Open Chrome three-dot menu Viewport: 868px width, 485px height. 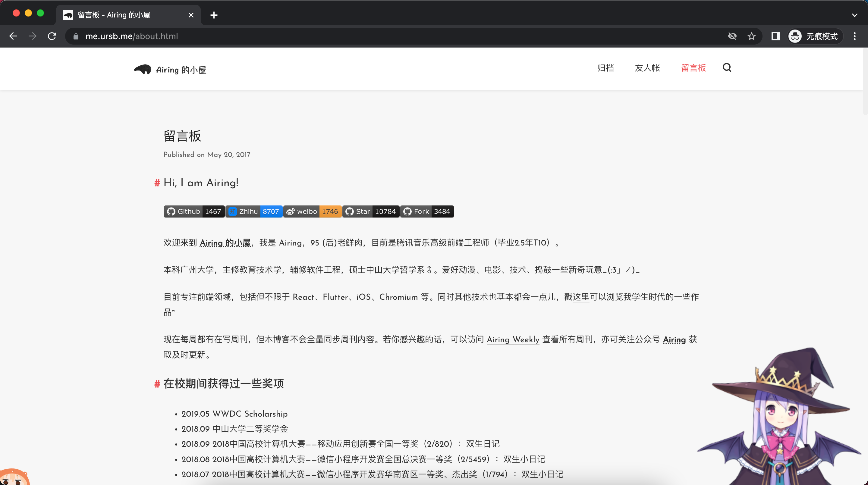[x=854, y=36]
